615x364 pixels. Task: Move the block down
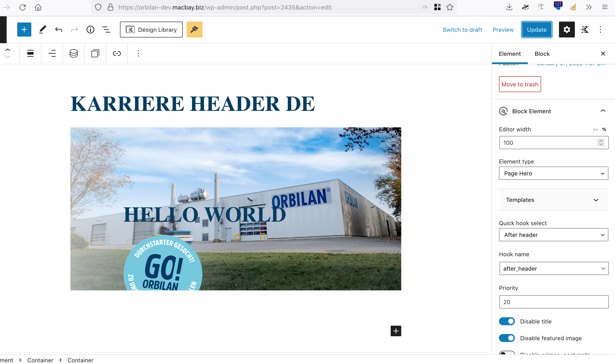click(x=8, y=57)
